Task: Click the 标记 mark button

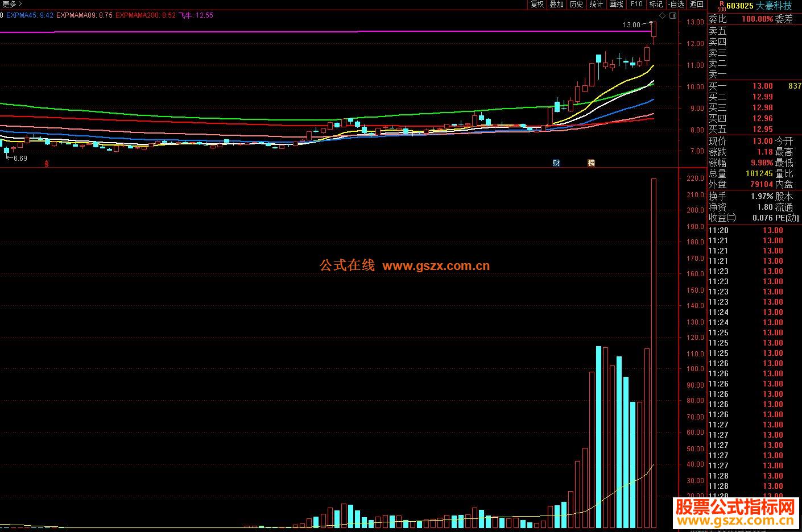Action: (656, 5)
